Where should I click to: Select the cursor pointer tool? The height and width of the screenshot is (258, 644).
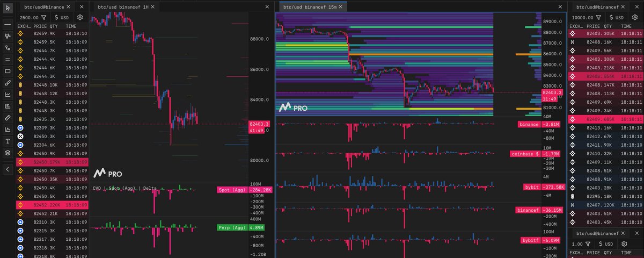[8, 7]
